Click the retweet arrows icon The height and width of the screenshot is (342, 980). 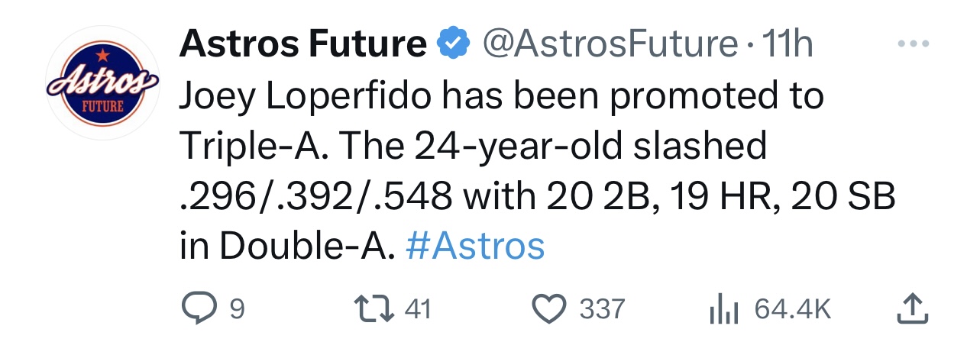(x=377, y=308)
